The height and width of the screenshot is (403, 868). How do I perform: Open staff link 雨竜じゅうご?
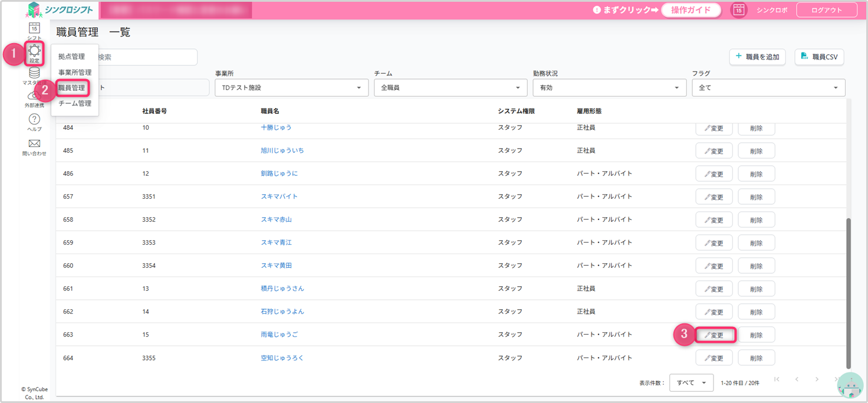280,335
